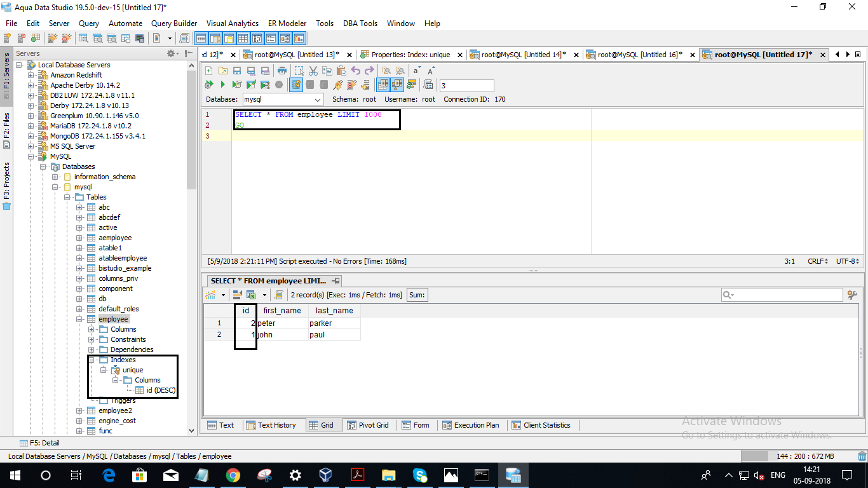Click the increase font size icon
Screen dimensions: 868x488
coord(431,71)
